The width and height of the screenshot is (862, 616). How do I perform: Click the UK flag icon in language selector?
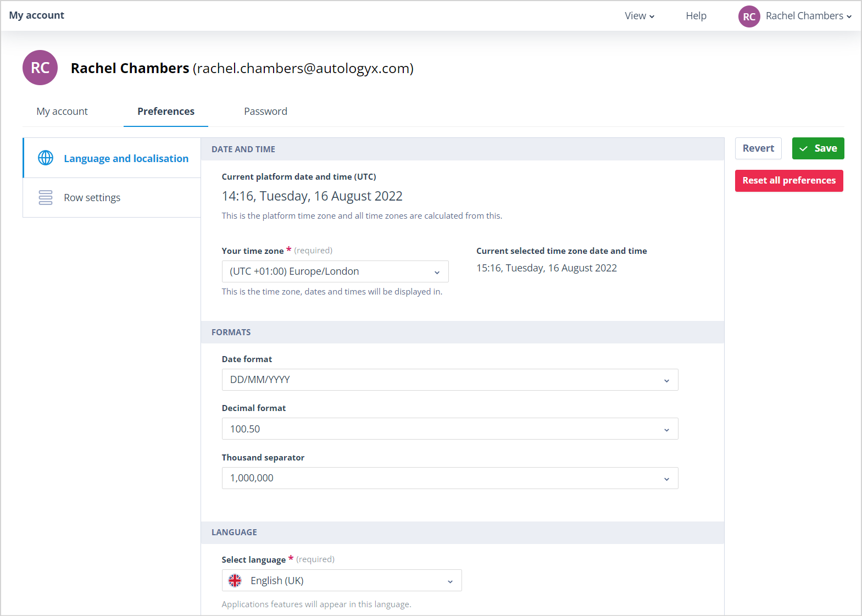click(235, 580)
